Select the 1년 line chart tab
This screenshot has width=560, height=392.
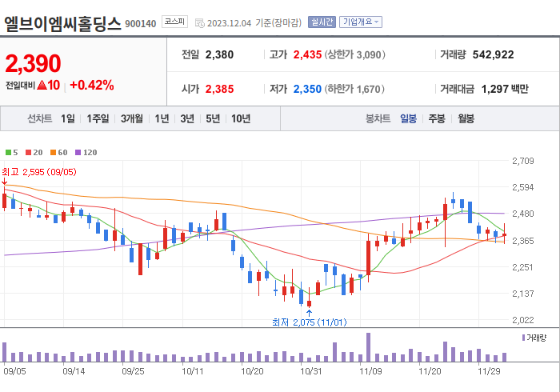[162, 118]
